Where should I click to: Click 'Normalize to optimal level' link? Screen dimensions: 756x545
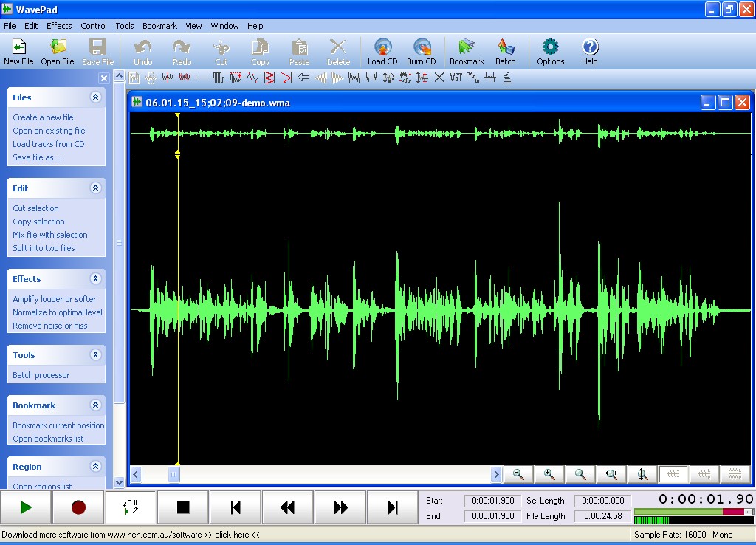click(58, 312)
